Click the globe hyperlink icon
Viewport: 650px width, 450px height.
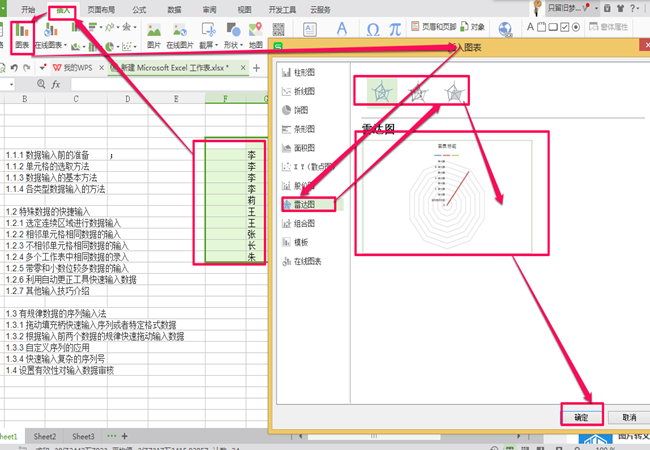tap(505, 29)
